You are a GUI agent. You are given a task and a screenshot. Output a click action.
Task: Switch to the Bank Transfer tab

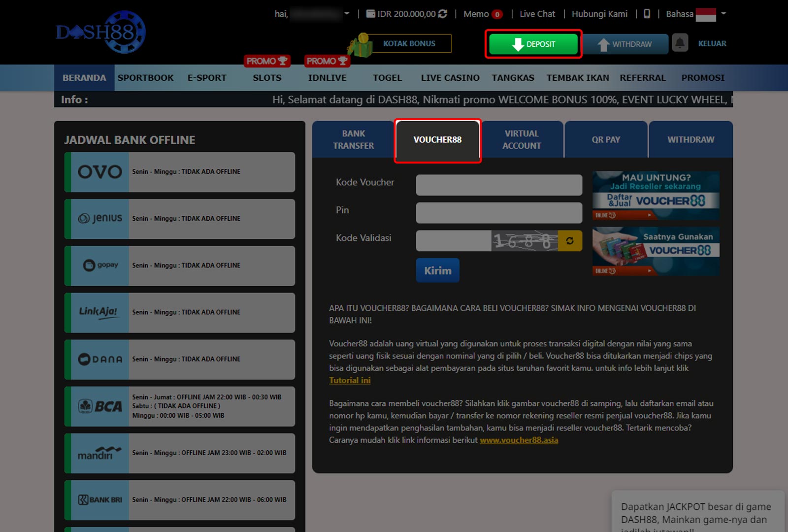[353, 140]
